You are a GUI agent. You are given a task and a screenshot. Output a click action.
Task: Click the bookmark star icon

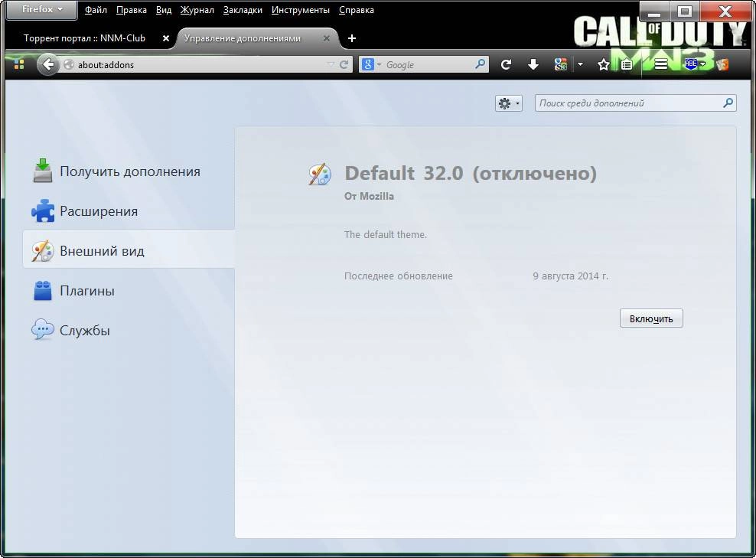click(x=603, y=64)
